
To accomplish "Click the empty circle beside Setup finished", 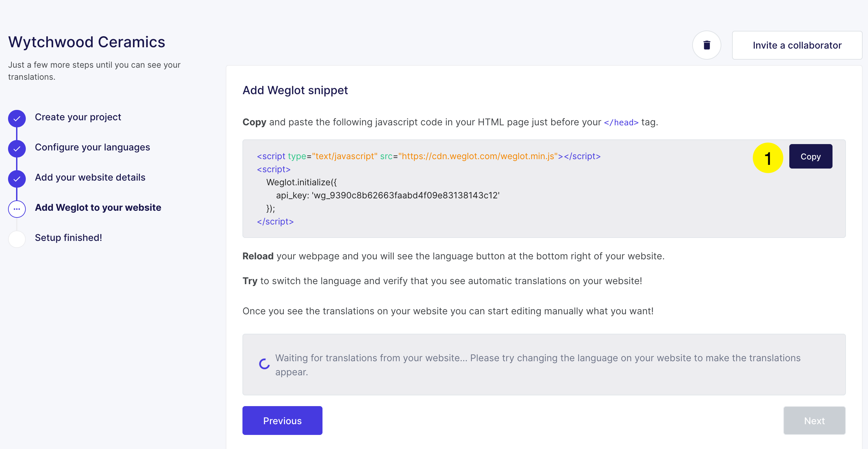I will click(17, 239).
